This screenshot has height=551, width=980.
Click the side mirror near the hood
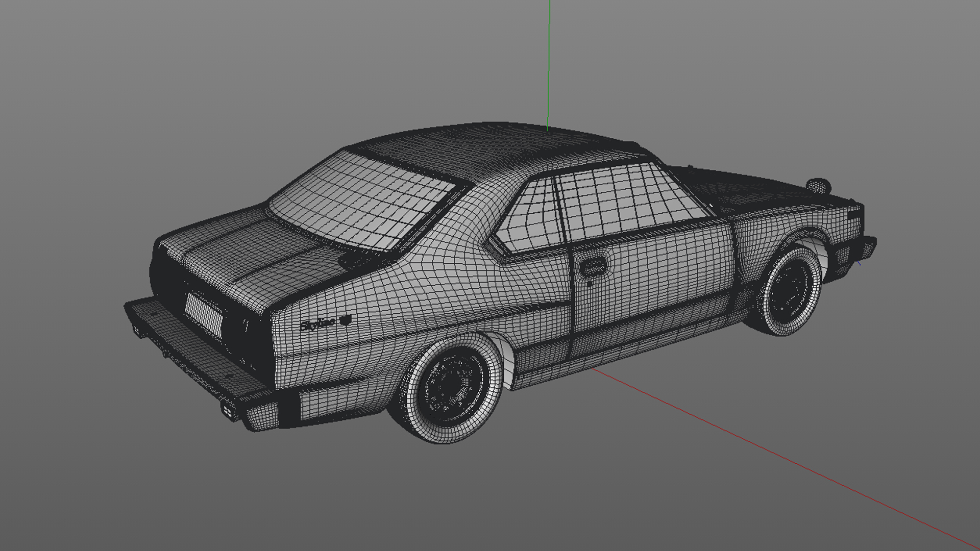(x=817, y=186)
